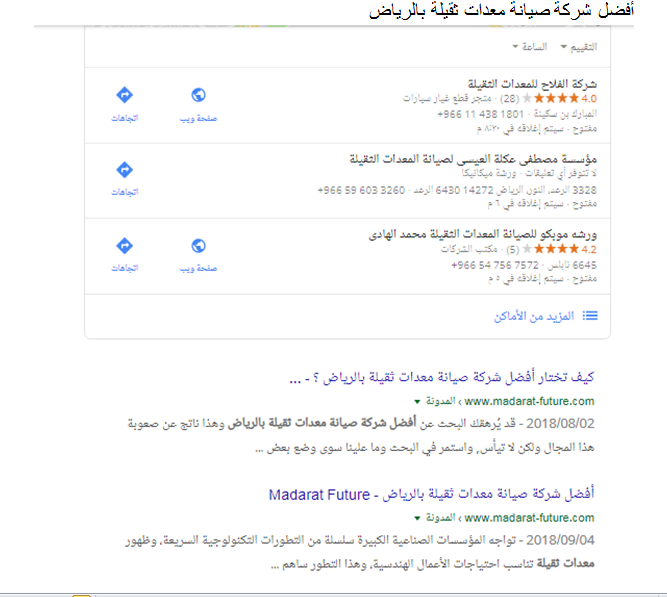The image size is (667, 597).
Task: Click the date 2018/09/04 in the snippet
Action: click(560, 540)
